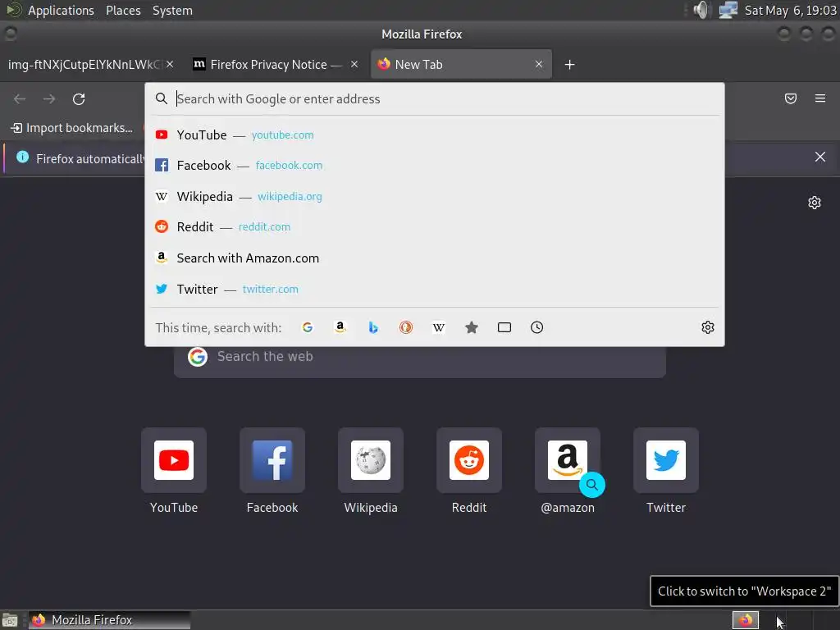Viewport: 840px width, 630px height.
Task: Dismiss the Firefox automatically notification bar
Action: click(820, 157)
